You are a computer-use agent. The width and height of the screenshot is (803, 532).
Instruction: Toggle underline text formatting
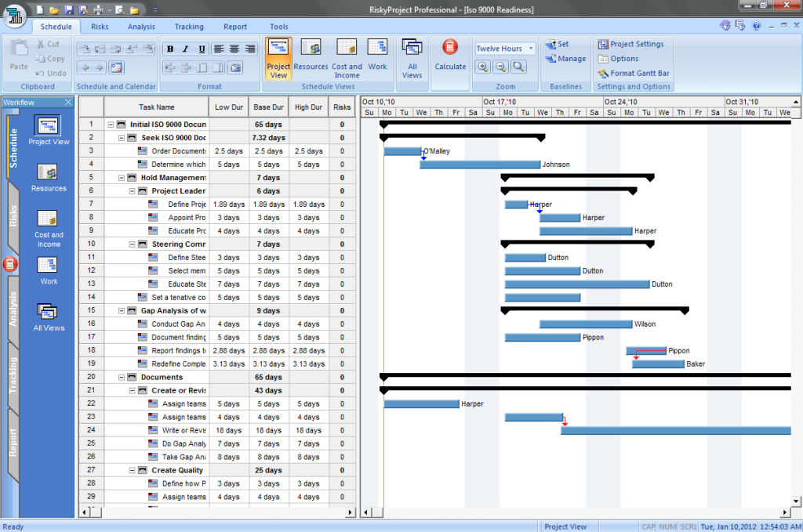point(201,49)
